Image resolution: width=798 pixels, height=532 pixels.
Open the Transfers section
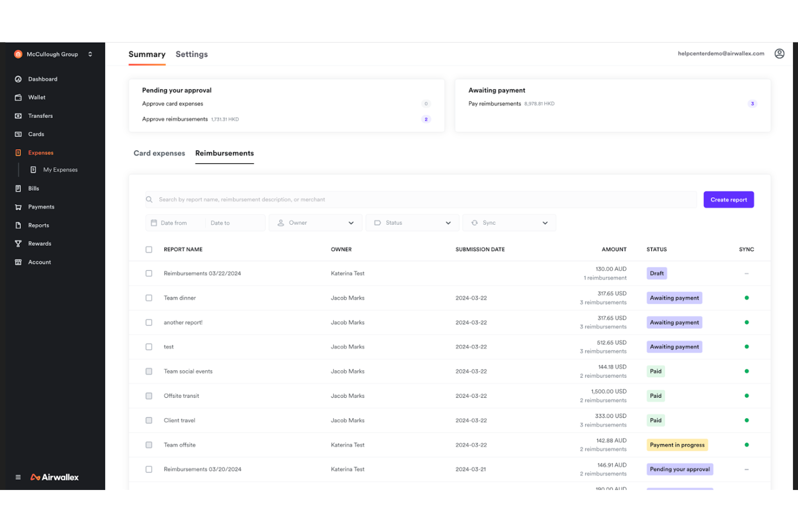pyautogui.click(x=40, y=115)
